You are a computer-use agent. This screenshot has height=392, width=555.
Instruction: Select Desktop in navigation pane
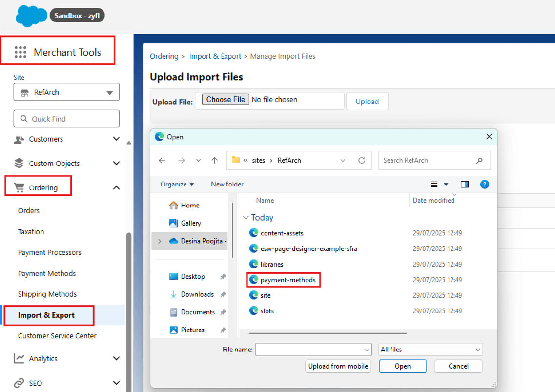pyautogui.click(x=187, y=277)
